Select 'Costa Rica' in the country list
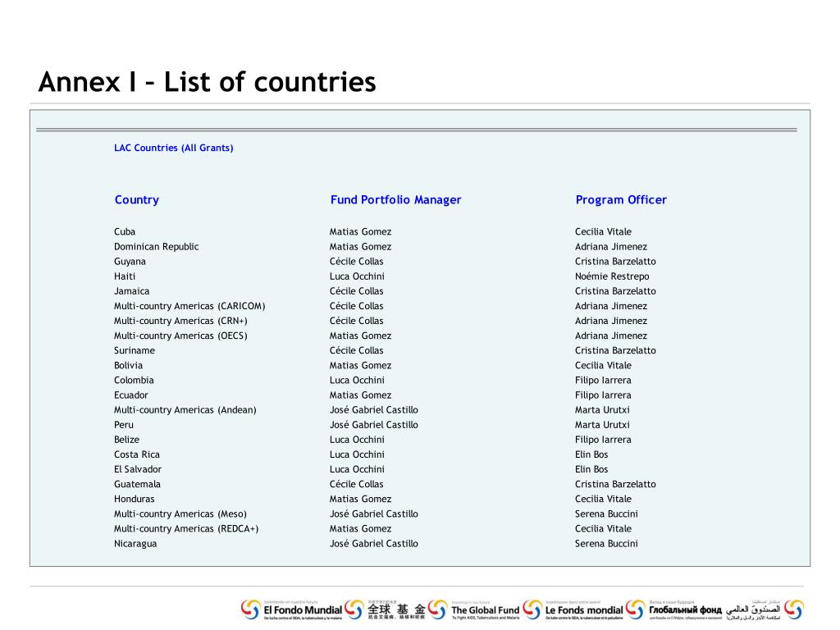This screenshot has height=630, width=840. coord(137,454)
